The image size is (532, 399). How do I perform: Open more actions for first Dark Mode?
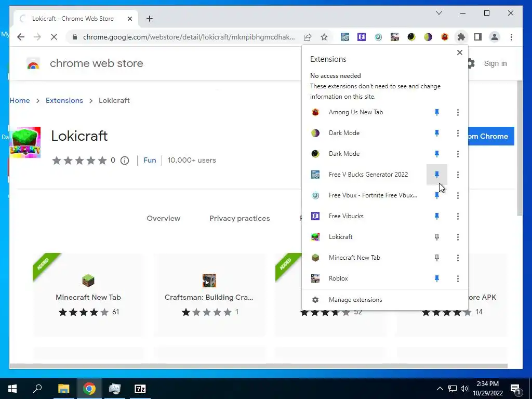click(458, 133)
